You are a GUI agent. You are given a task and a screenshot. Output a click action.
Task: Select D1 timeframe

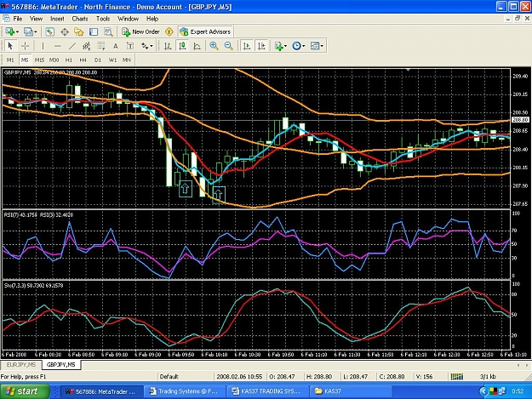coord(98,60)
